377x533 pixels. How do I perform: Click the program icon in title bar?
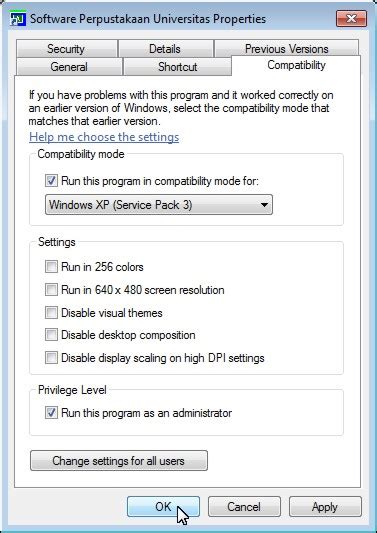(x=18, y=19)
